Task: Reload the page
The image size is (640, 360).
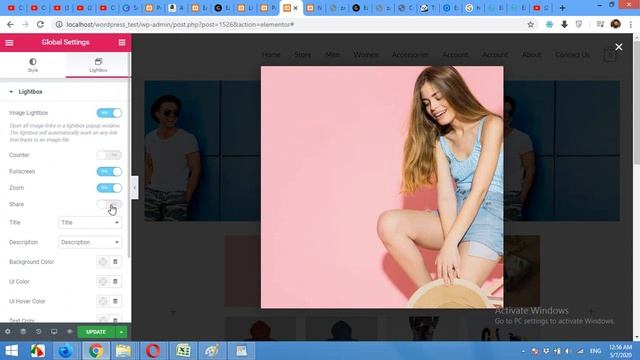Action: (x=40, y=24)
